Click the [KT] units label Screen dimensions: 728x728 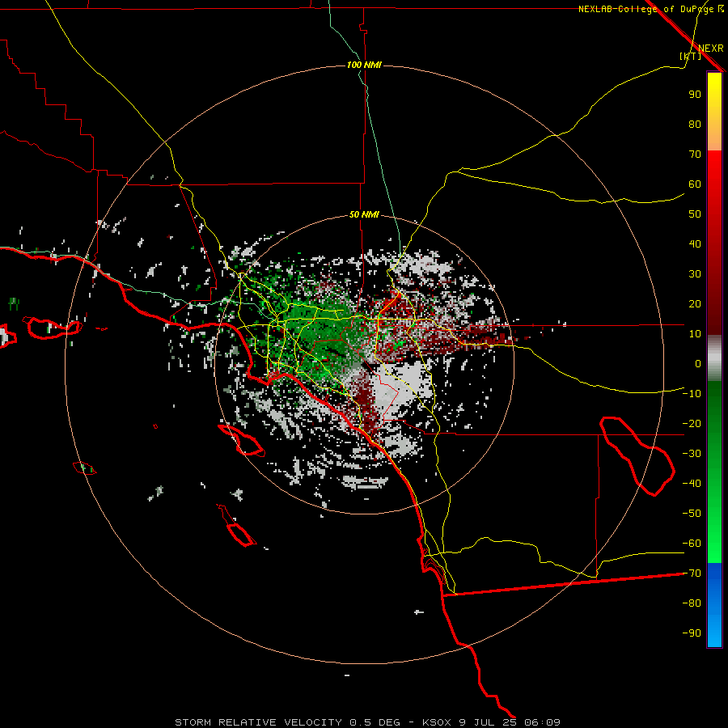(690, 56)
